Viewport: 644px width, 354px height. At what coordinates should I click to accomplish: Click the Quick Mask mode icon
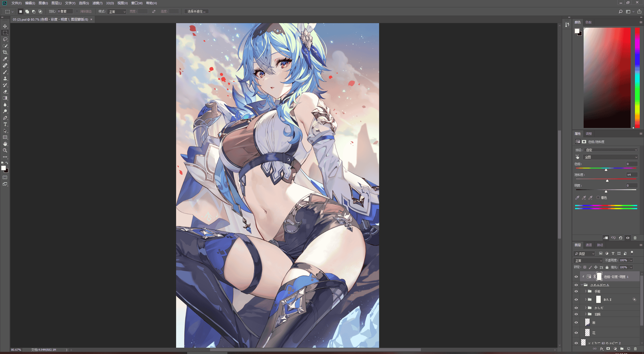pyautogui.click(x=5, y=178)
